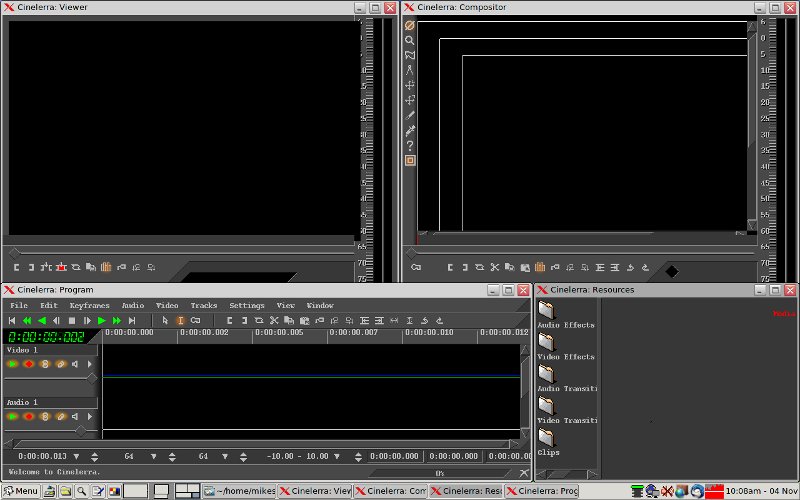The image size is (800, 500).
Task: Click the orange clipboard icon in Compositor
Action: coord(540,267)
